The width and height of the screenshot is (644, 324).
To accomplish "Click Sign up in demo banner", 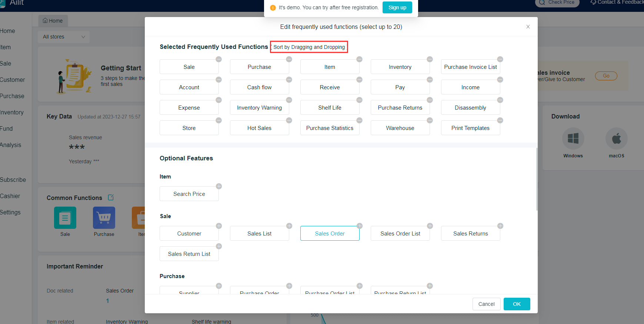I will pyautogui.click(x=397, y=7).
